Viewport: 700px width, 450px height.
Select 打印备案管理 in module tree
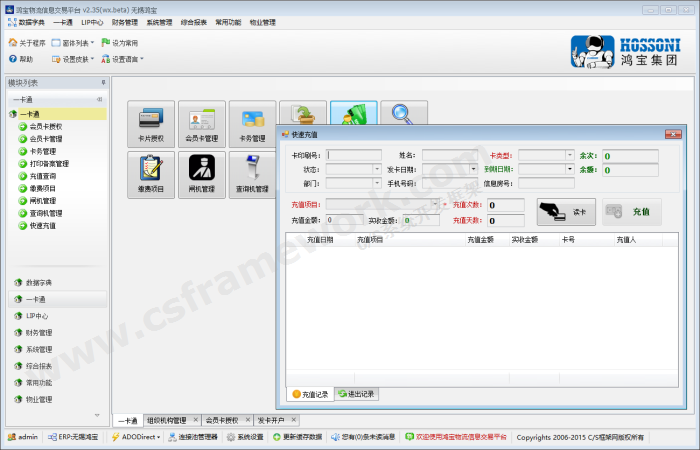[x=49, y=163]
